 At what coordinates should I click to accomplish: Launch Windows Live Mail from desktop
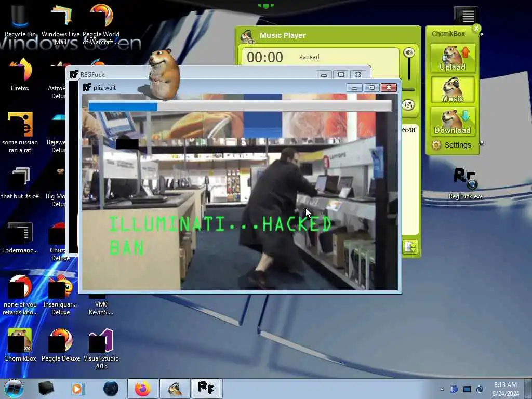pyautogui.click(x=61, y=24)
